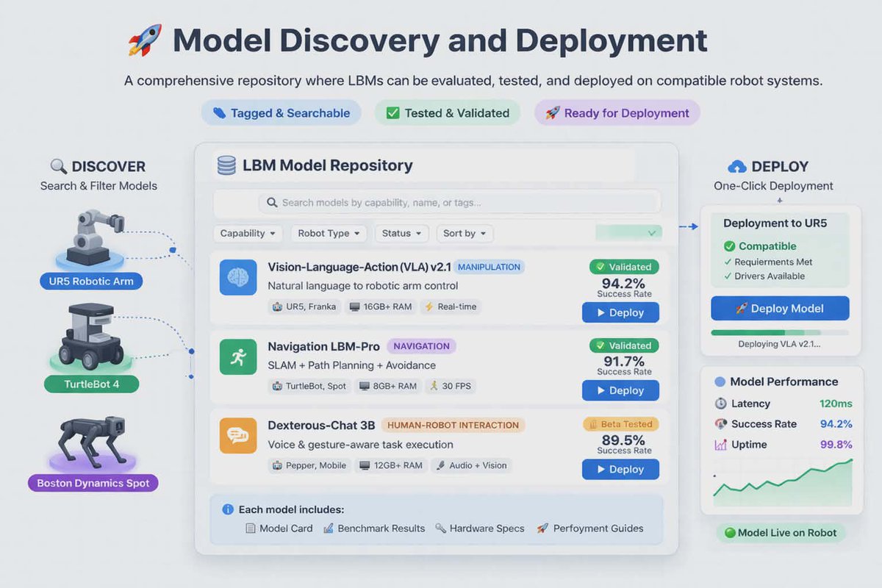Click the microphone icon beside Audio + Vision
Viewport: 882px width, 588px height.
pyautogui.click(x=440, y=465)
